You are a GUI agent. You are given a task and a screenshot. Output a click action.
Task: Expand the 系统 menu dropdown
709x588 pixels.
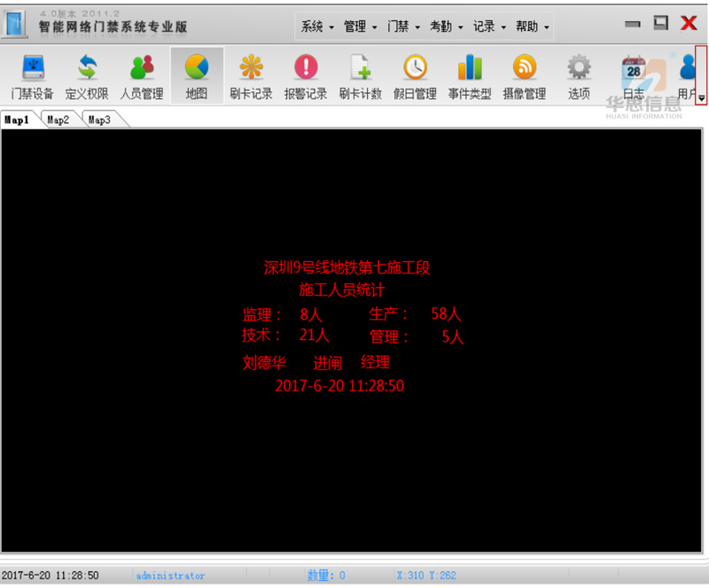pos(317,27)
